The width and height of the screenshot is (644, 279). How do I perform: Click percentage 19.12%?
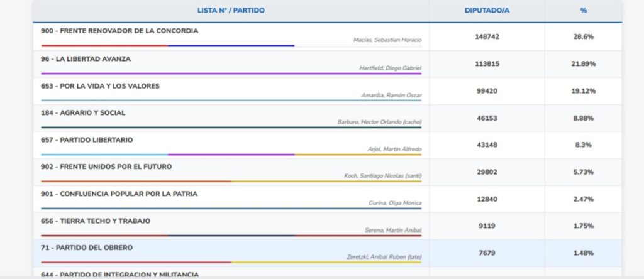pyautogui.click(x=583, y=90)
